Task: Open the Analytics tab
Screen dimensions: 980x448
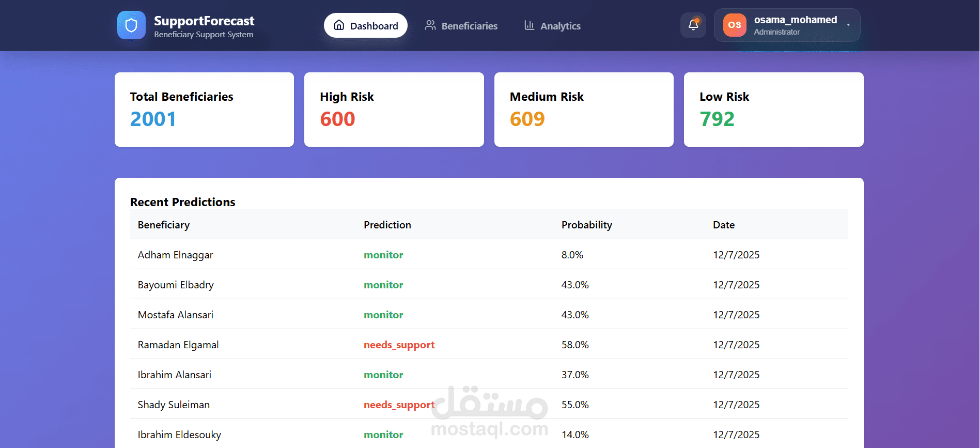Action: 552,25
